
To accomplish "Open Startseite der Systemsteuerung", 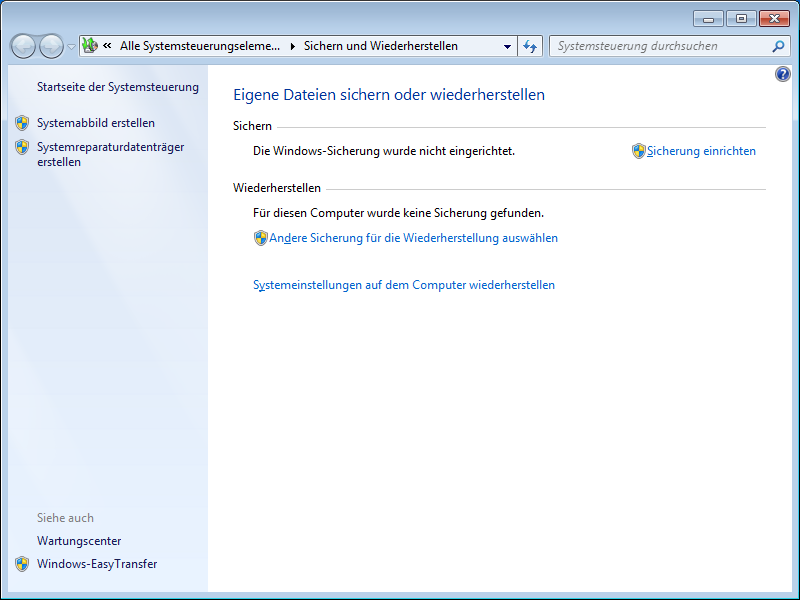I will 118,87.
